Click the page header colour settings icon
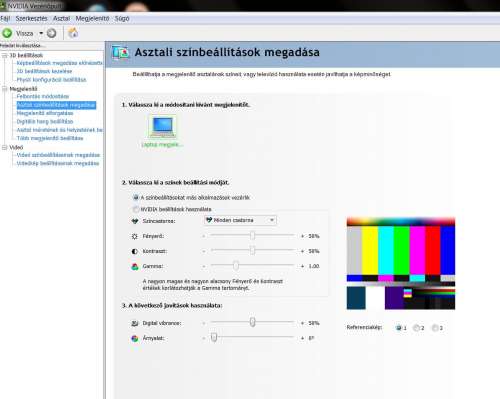The width and height of the screenshot is (500, 399). pos(120,52)
